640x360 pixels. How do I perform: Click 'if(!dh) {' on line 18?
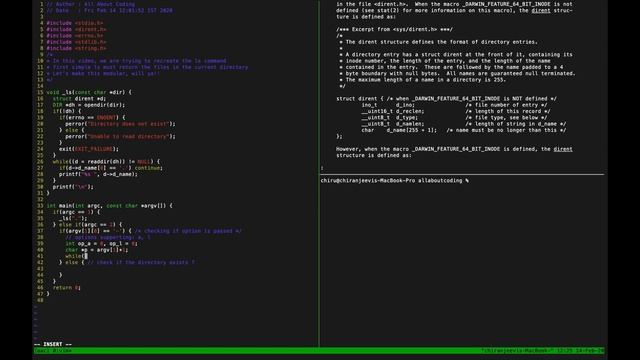[x=67, y=111]
